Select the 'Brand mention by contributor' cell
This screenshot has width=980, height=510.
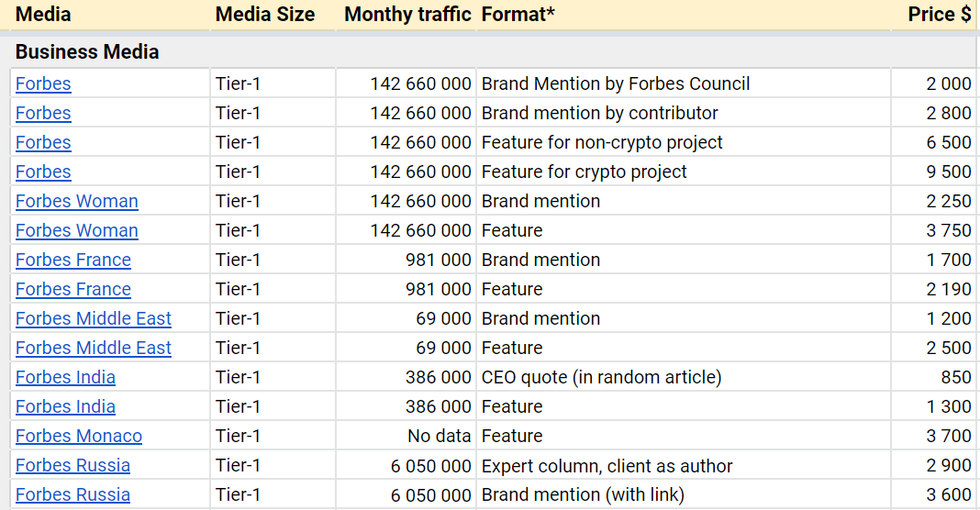coord(683,113)
